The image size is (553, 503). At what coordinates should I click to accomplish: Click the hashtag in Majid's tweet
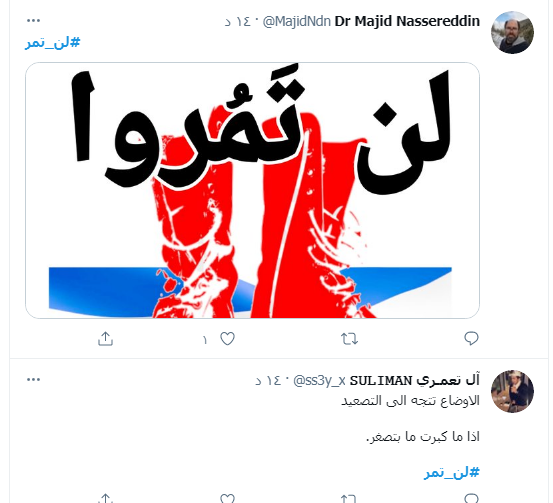point(53,43)
